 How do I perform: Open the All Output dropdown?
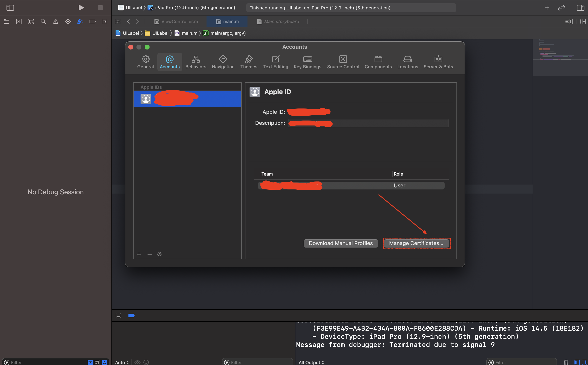point(311,362)
